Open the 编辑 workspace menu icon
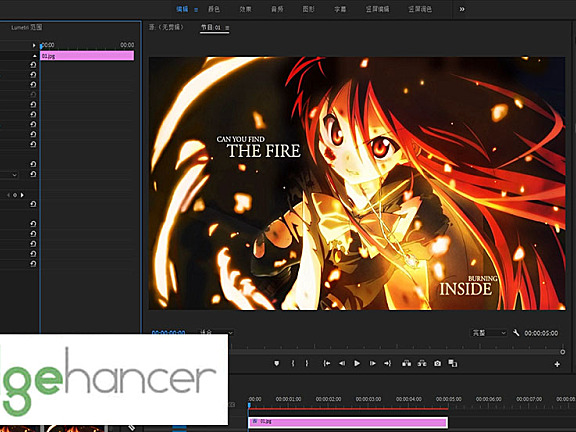576x432 pixels. 196,10
